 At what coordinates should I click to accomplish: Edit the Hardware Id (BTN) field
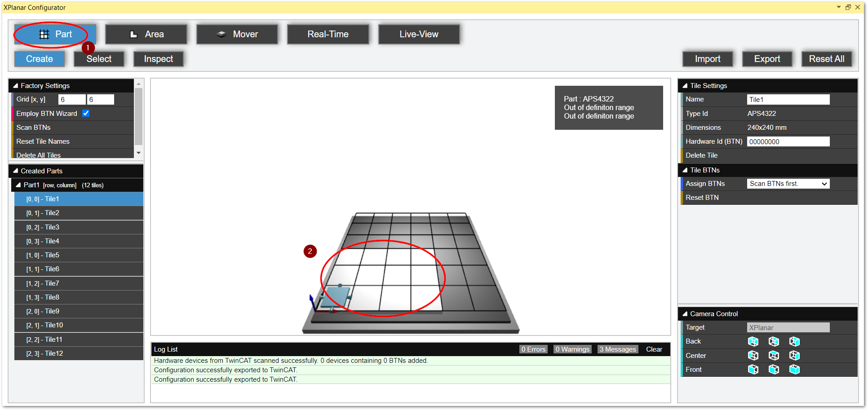(x=788, y=142)
